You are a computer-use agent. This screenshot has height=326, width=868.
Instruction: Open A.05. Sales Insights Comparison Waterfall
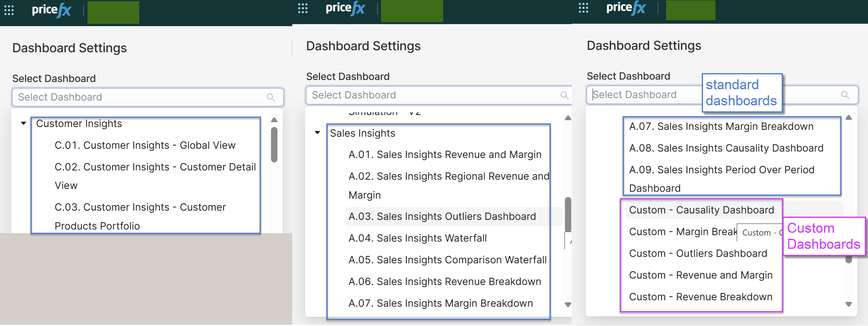(447, 260)
